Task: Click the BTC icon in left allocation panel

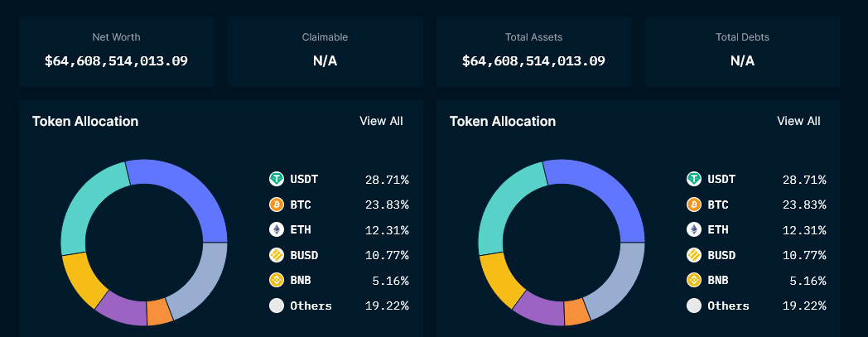Action: click(277, 205)
